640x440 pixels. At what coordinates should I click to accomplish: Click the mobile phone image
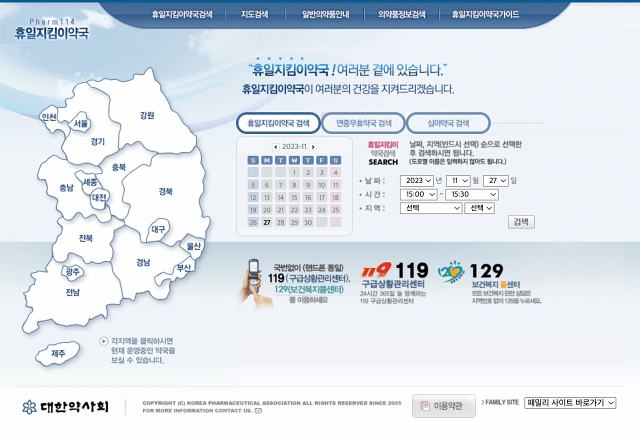[255, 282]
